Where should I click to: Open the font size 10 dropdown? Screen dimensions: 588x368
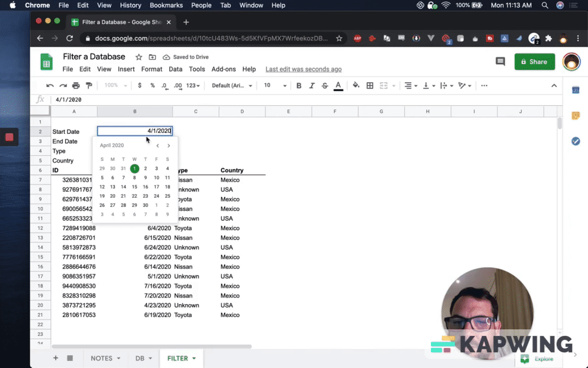point(275,86)
